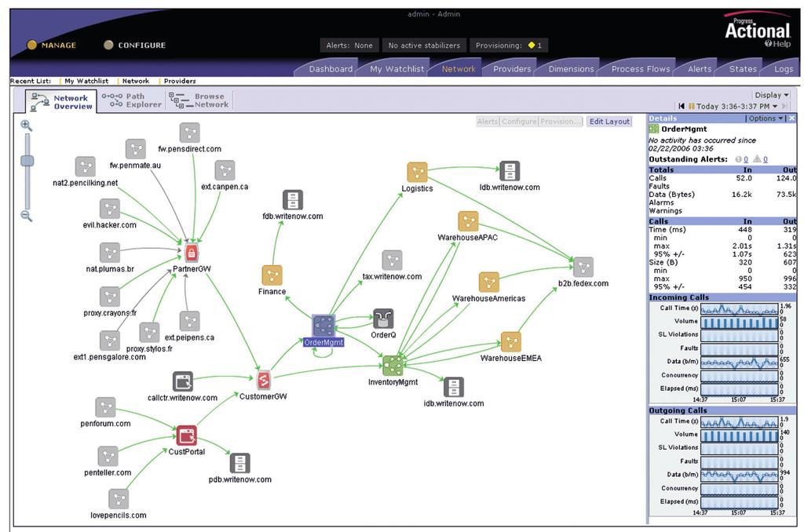Switch to the States tab

coord(743,69)
